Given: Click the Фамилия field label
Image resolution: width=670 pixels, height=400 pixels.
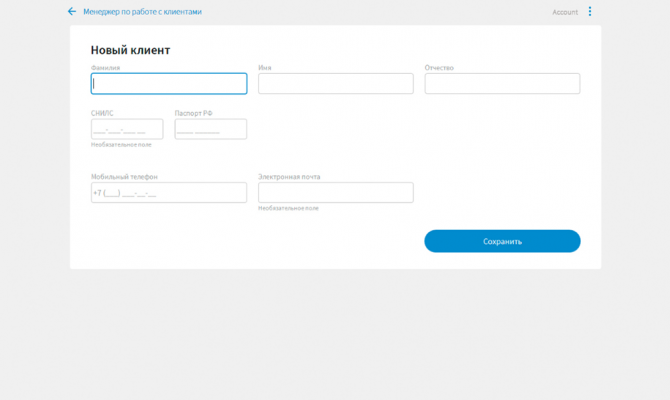Looking at the screenshot, I should pos(106,68).
